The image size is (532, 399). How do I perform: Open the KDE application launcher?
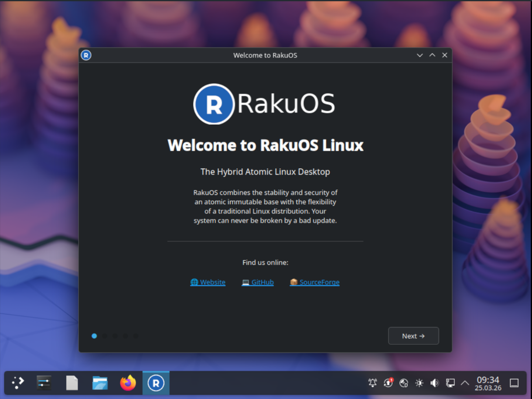[18, 383]
